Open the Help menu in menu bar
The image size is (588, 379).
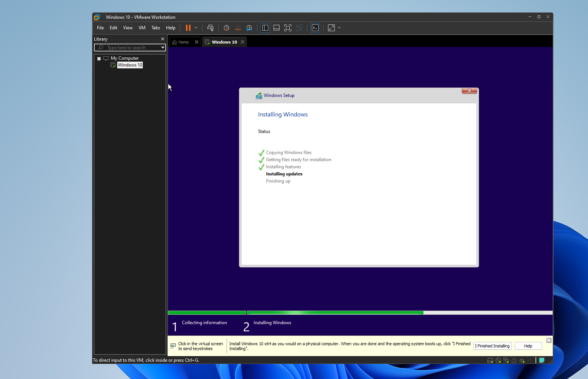point(171,28)
